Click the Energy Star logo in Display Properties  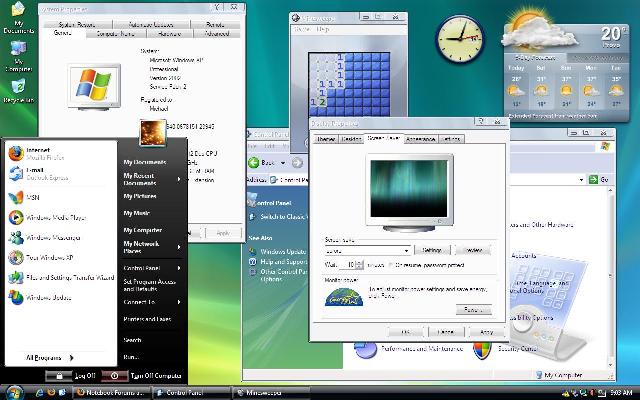[344, 297]
